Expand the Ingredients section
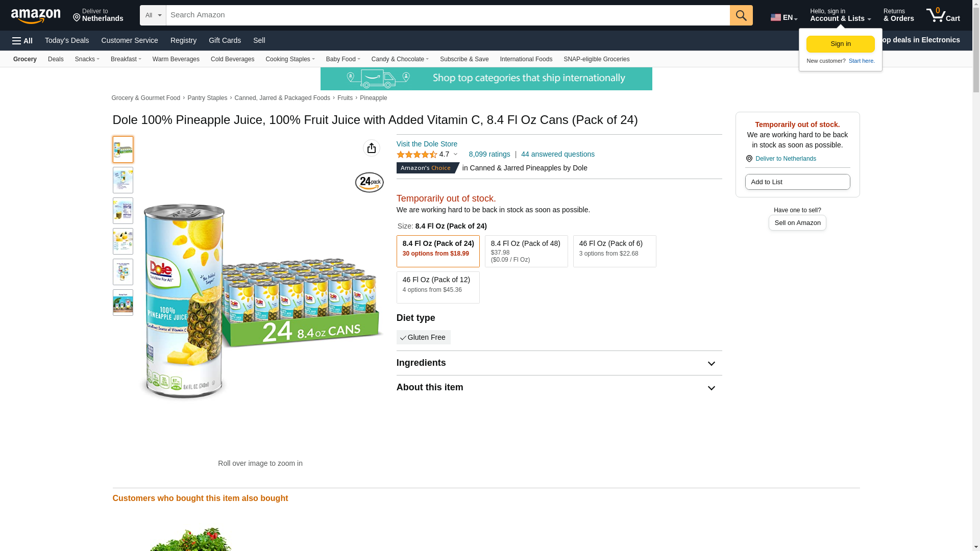The image size is (980, 551). click(x=711, y=364)
